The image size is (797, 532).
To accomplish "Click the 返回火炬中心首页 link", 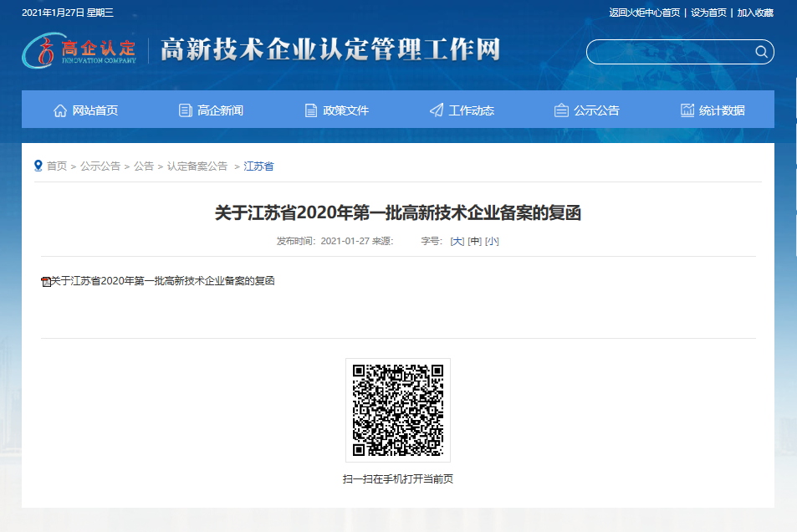I will (x=645, y=13).
